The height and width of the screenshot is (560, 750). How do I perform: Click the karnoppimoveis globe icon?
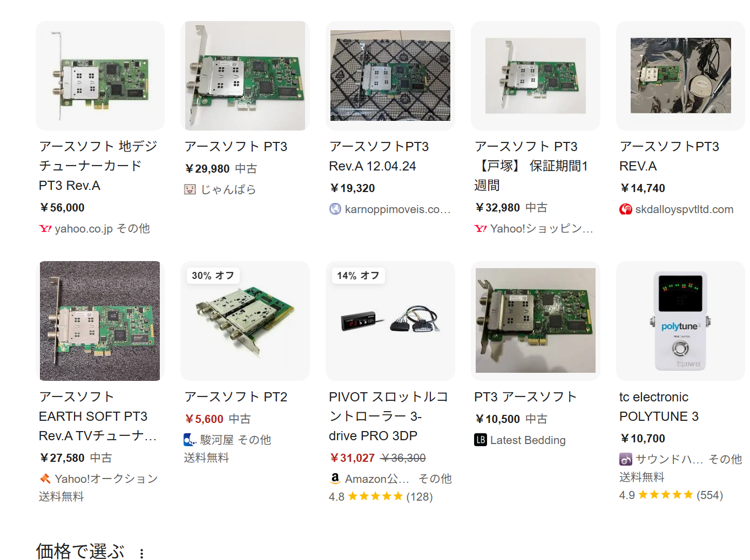335,209
